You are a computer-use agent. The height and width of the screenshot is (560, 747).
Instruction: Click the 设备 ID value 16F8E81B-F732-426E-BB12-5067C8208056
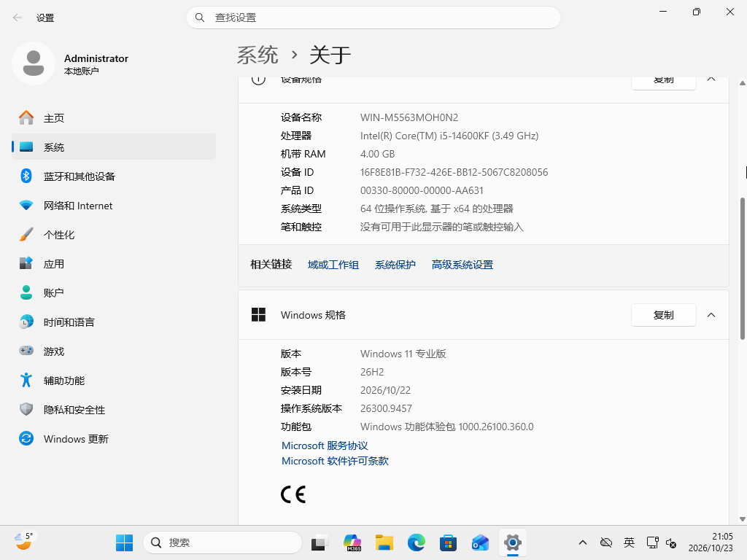[x=454, y=172]
